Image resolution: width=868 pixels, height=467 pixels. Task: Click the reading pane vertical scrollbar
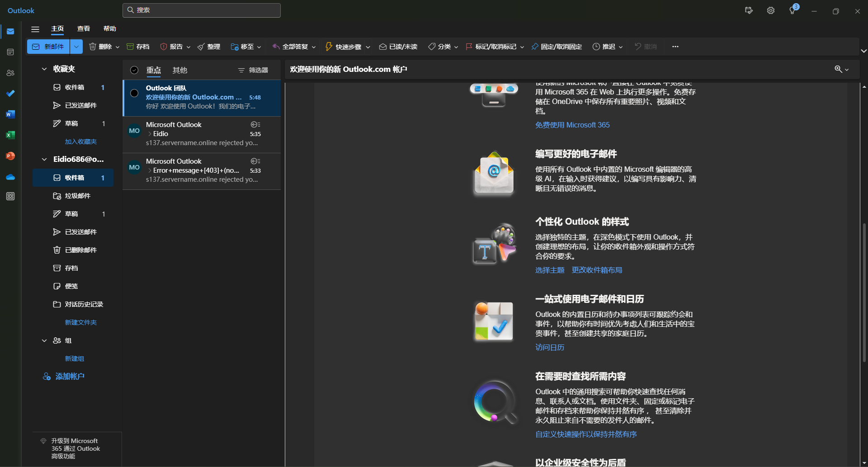864,292
